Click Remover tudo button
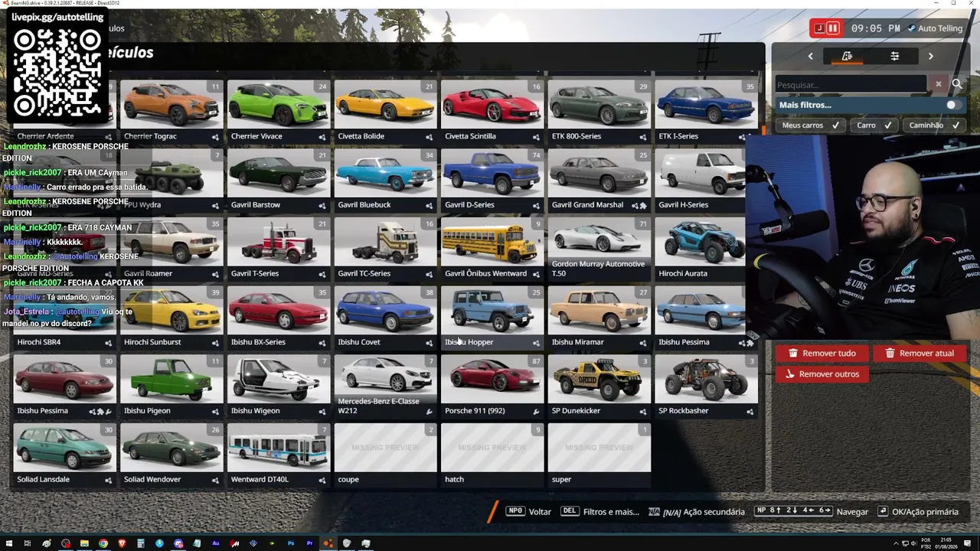Image resolution: width=980 pixels, height=551 pixels. pos(822,353)
